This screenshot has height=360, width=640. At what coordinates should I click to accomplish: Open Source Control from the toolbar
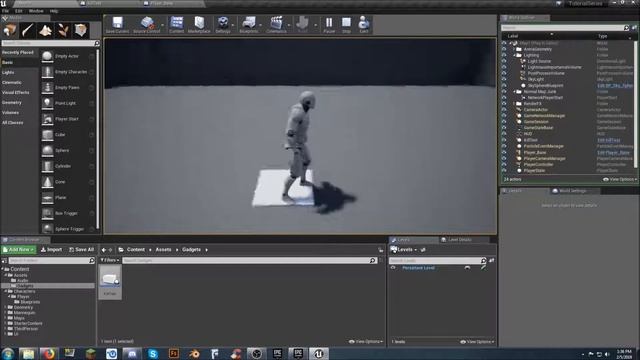(147, 24)
